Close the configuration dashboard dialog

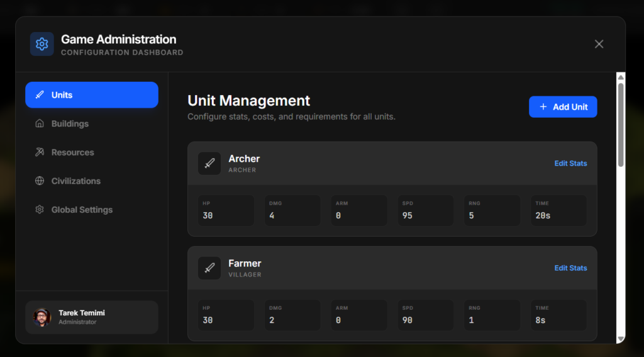599,44
